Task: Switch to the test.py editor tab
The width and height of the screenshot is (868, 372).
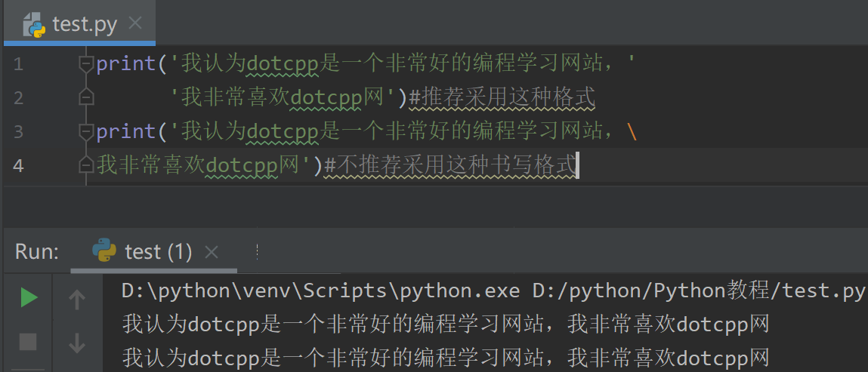Action: pos(84,24)
